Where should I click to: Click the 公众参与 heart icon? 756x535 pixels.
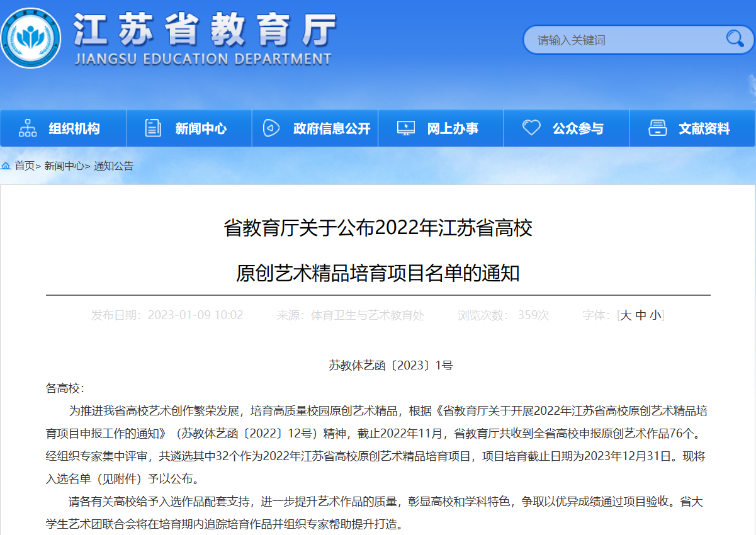coord(532,127)
